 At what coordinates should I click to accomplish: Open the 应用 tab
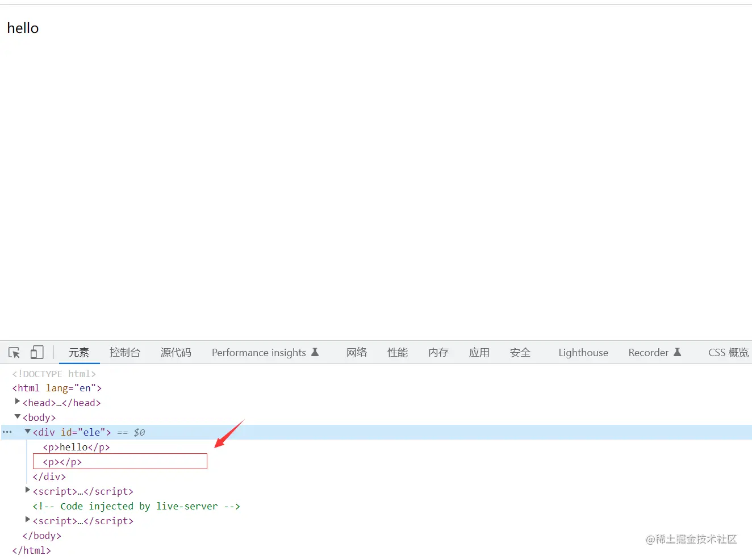(479, 353)
